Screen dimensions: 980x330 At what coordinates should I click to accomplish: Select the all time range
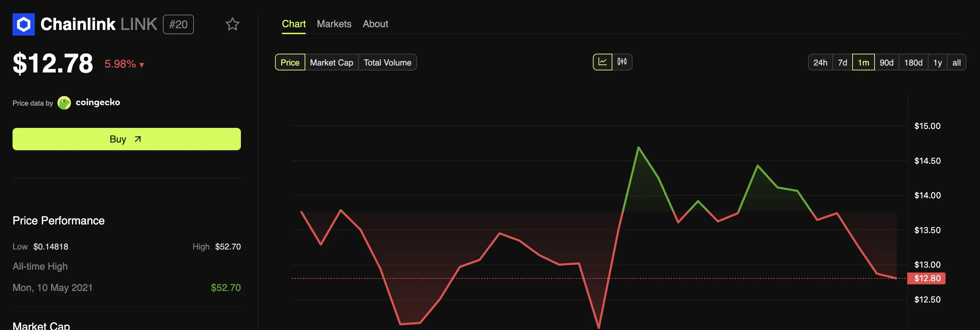[x=956, y=62]
